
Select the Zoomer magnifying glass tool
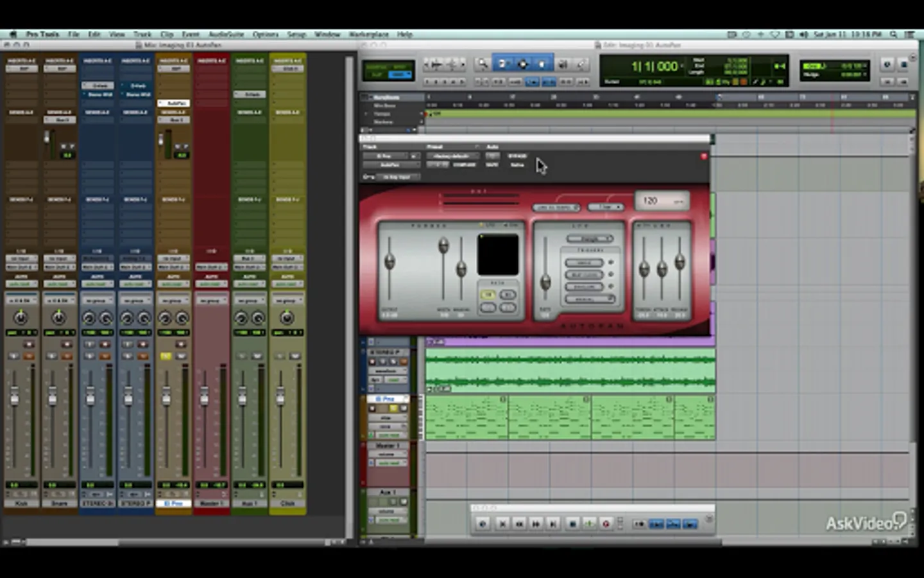coord(482,64)
